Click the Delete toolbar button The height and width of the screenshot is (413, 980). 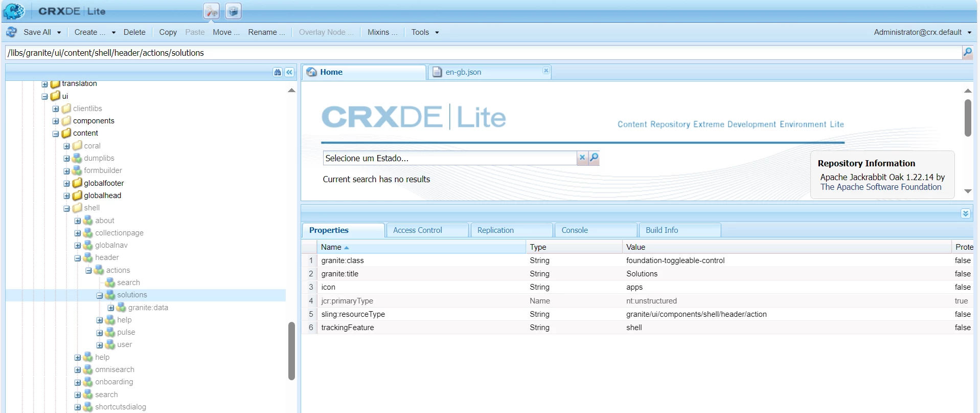[134, 32]
